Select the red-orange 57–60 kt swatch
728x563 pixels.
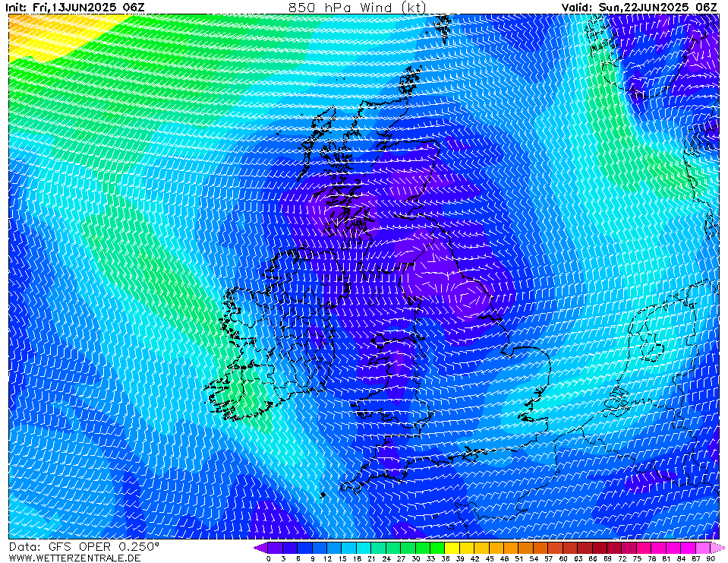point(556,548)
